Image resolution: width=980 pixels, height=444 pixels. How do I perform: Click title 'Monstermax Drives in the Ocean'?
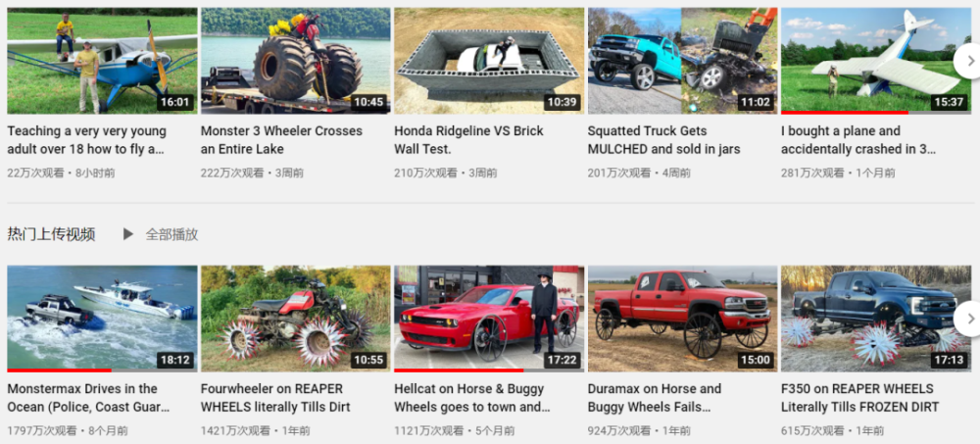[x=88, y=398]
